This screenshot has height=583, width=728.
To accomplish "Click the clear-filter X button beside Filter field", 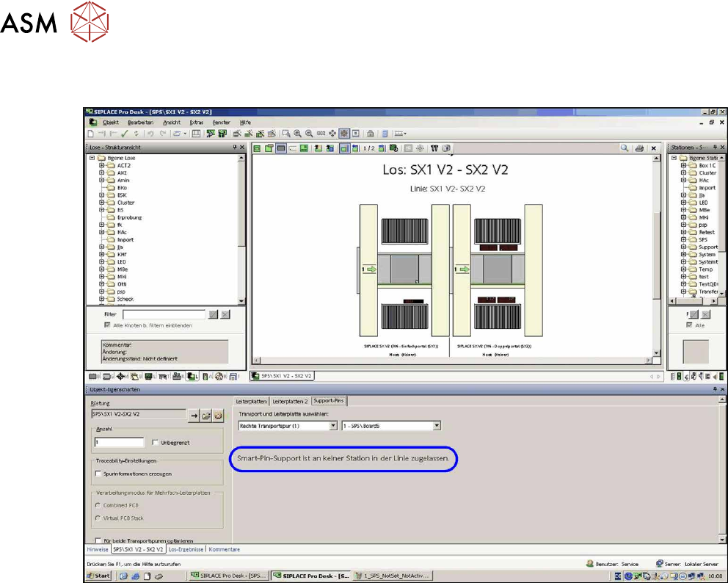I will pos(225,314).
